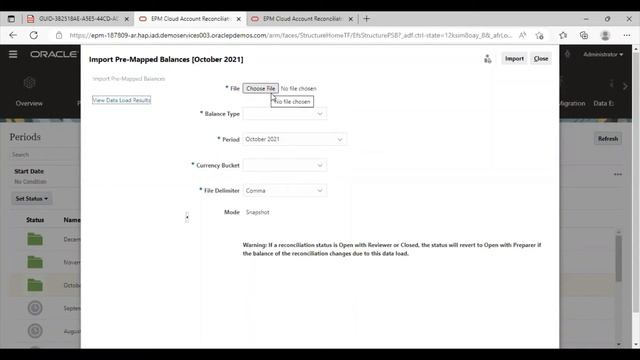
Task: Click the Migration card label
Action: [571, 104]
